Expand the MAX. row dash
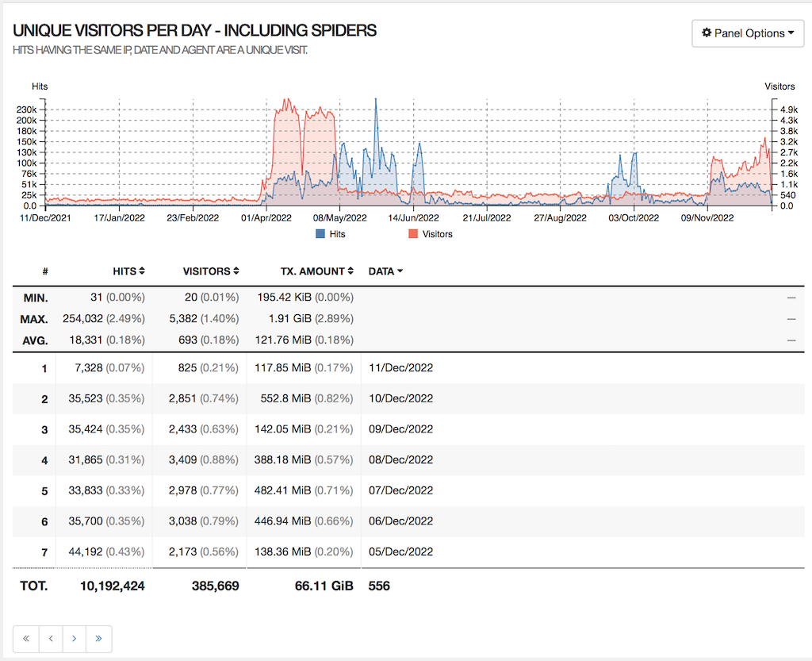The image size is (812, 661). coord(791,318)
